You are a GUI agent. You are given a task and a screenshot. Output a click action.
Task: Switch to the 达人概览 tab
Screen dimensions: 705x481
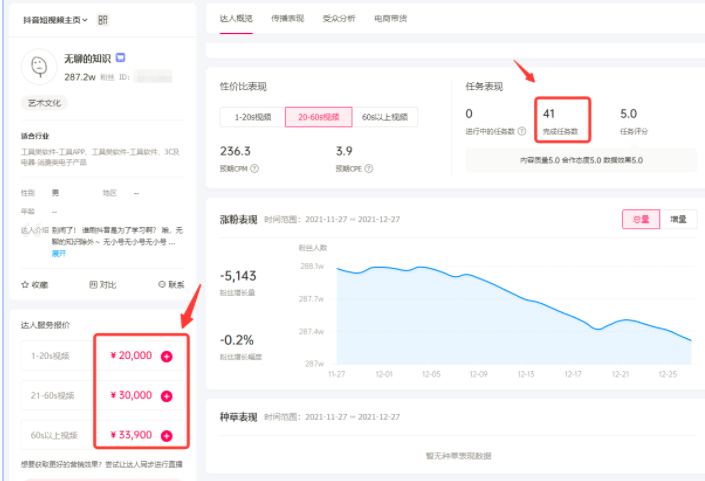point(236,18)
